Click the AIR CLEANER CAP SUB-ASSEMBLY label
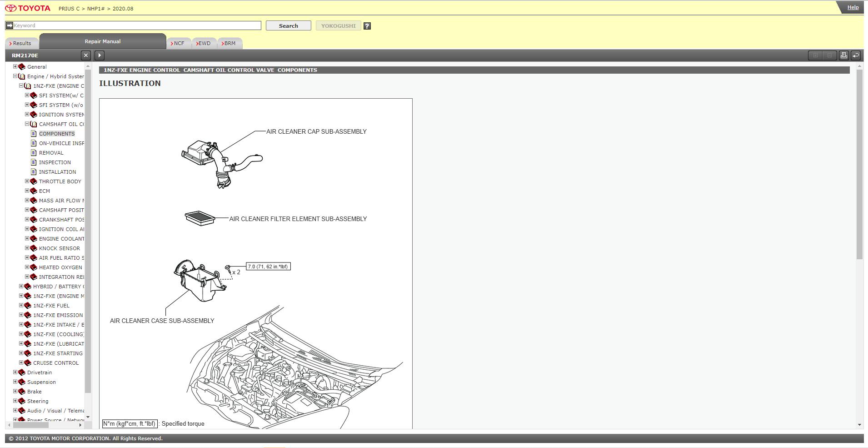The image size is (868, 448). pos(316,131)
